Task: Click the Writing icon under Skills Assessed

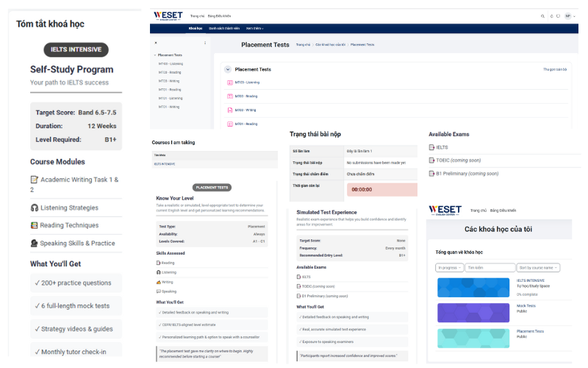Action: [159, 282]
